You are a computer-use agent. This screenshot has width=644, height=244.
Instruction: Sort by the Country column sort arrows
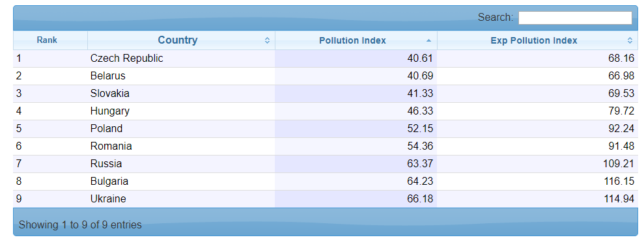tap(267, 40)
